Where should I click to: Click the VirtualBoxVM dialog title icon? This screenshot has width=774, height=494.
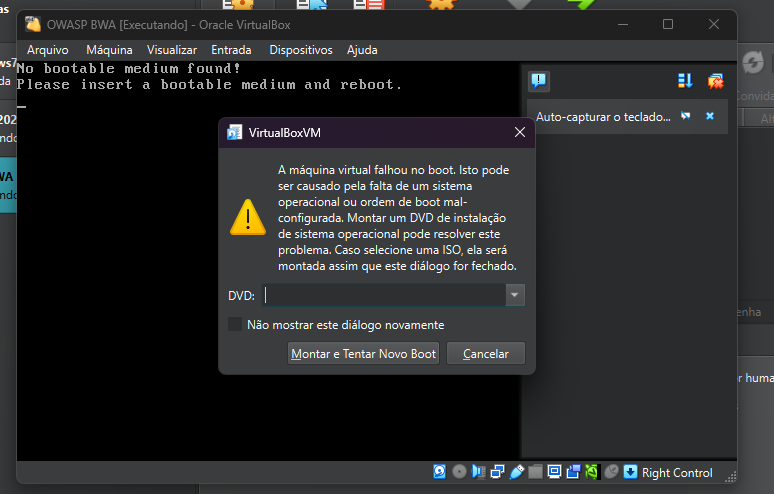[x=234, y=132]
